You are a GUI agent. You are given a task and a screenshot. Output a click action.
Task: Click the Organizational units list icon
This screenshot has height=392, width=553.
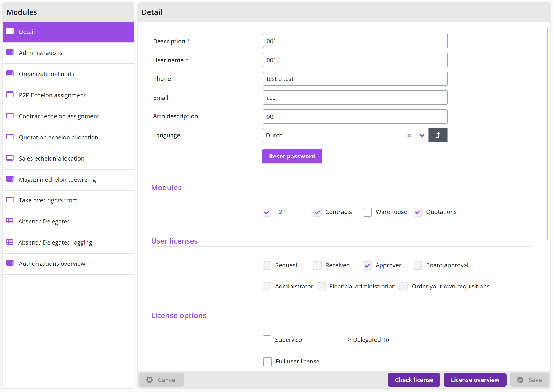point(10,74)
